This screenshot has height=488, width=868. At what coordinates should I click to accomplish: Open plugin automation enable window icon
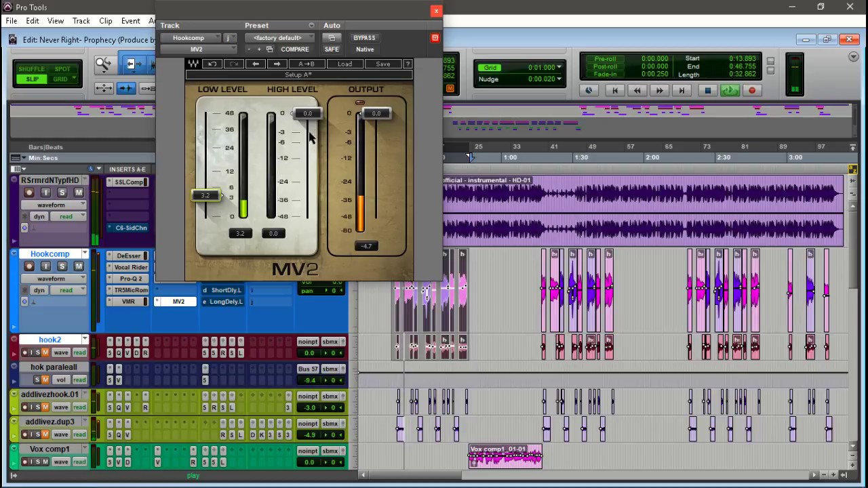[332, 38]
